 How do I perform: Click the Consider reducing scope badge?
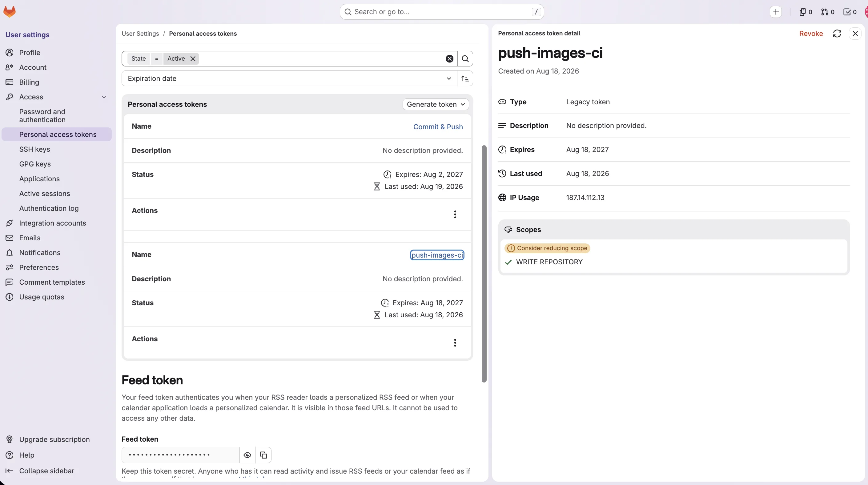[x=547, y=248]
